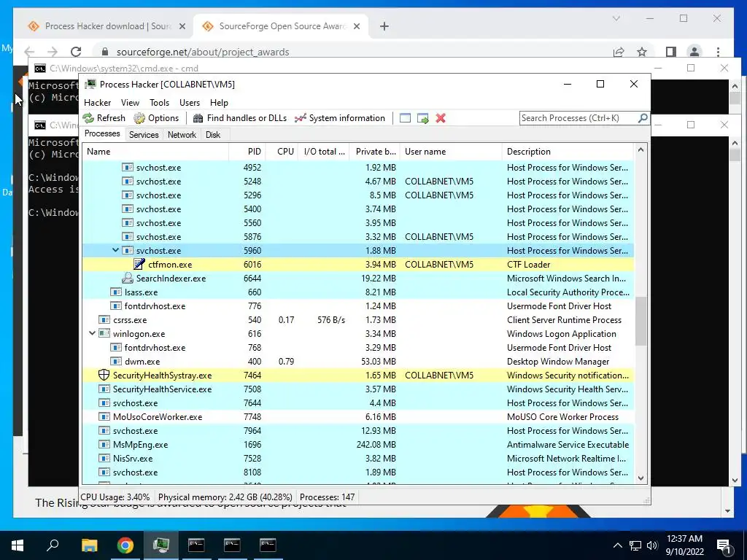Open the Tools menu
This screenshot has height=560, width=747.
point(159,102)
